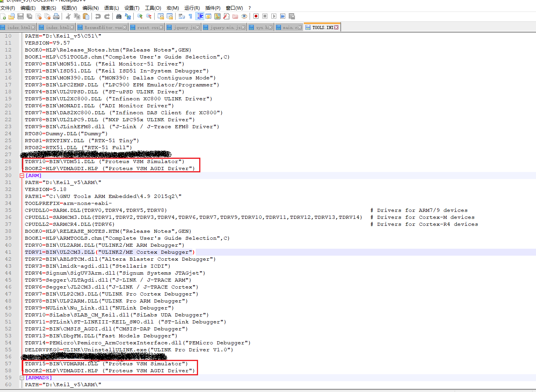Stop macro recording square icon
The height and width of the screenshot is (392, 536).
click(265, 16)
